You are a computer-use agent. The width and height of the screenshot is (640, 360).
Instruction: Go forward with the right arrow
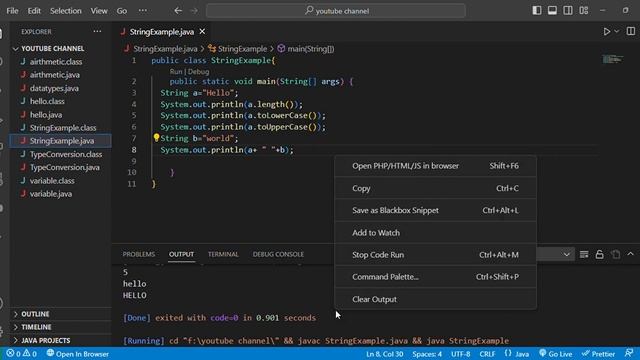pyautogui.click(x=194, y=11)
